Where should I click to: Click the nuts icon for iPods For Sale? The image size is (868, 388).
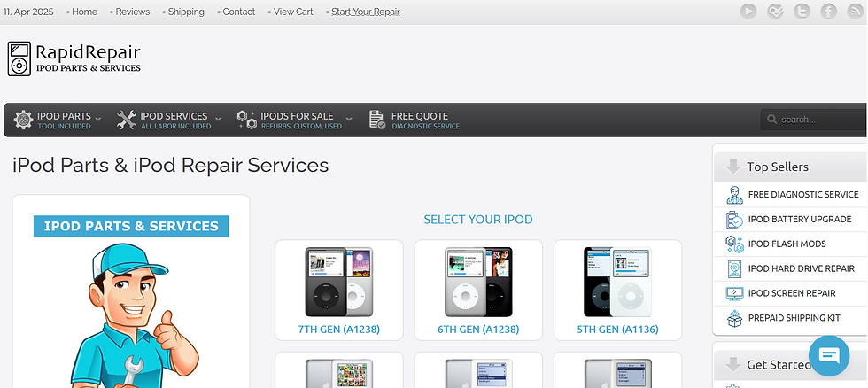pos(247,120)
